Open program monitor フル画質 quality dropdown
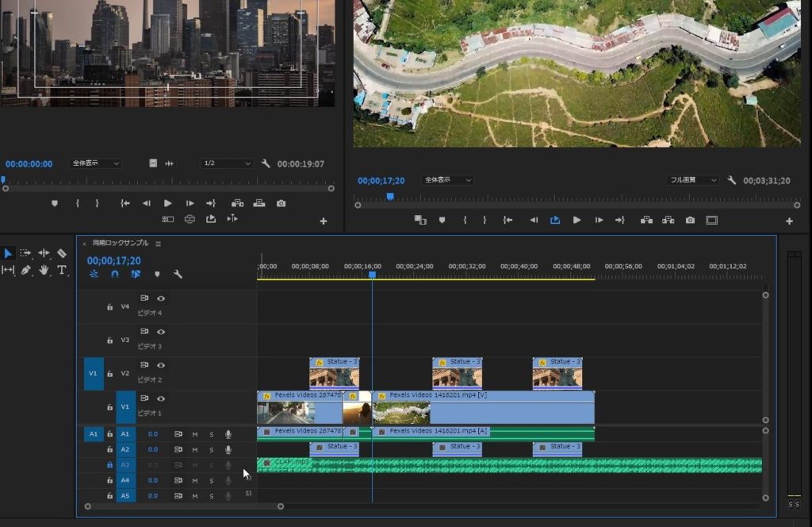This screenshot has width=812, height=527. point(692,181)
